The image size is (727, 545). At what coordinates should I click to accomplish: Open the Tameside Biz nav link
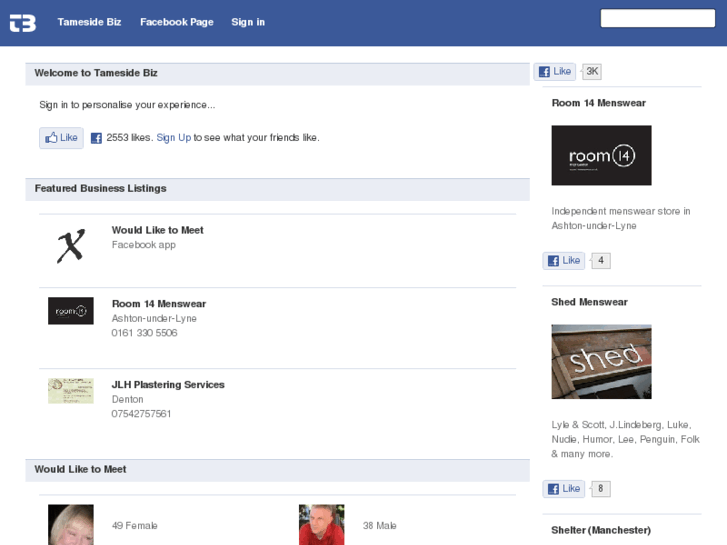[x=89, y=22]
